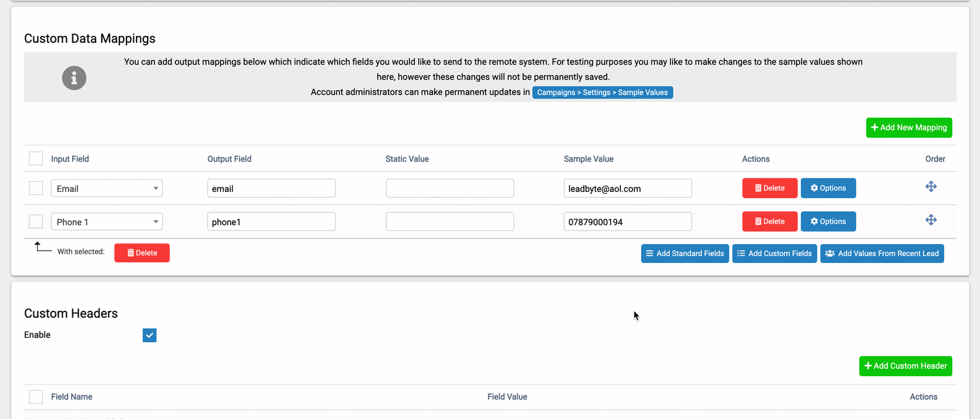980x419 pixels.
Task: Click Delete next to With selected
Action: point(141,252)
